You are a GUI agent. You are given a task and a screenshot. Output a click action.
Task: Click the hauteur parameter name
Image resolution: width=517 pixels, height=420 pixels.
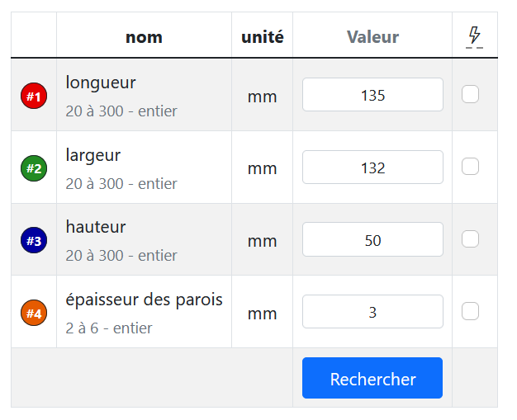[x=96, y=227]
